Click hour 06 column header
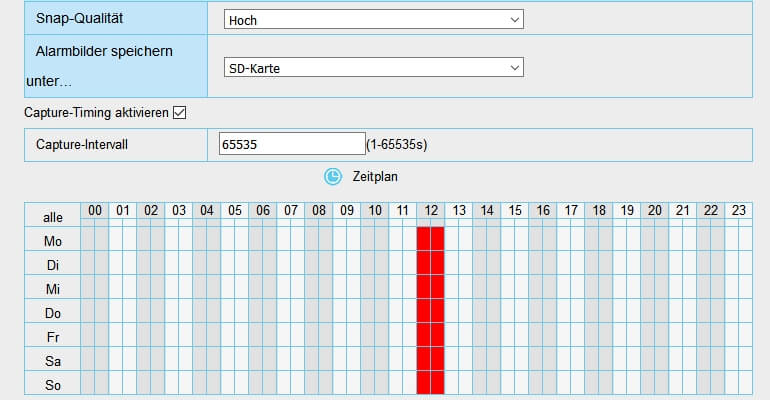770x400 pixels. pyautogui.click(x=263, y=210)
